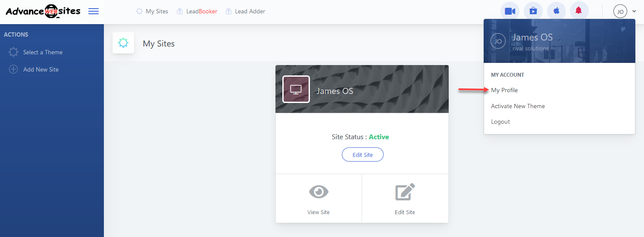
Task: Click the eye icon to view site
Action: point(319,192)
